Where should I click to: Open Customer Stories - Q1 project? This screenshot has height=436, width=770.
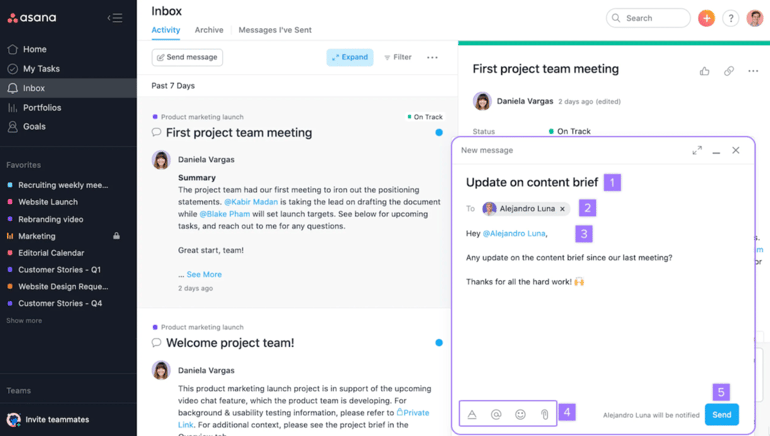point(59,270)
